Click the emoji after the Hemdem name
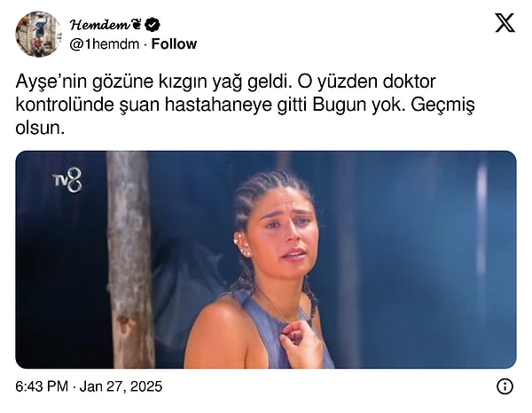The image size is (532, 413). tap(137, 25)
